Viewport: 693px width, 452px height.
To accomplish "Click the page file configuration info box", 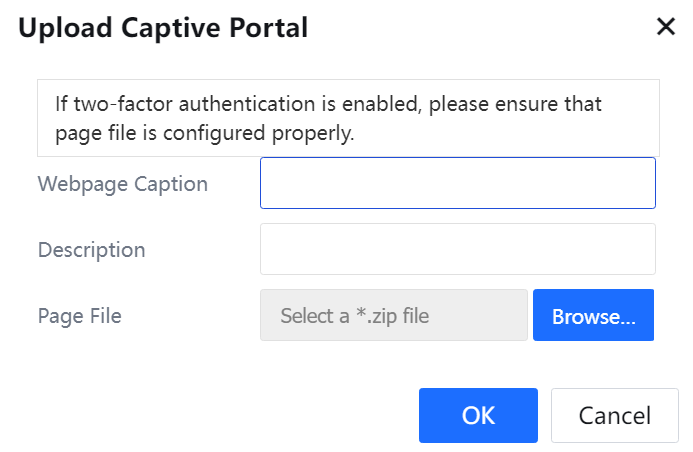I will tap(348, 118).
